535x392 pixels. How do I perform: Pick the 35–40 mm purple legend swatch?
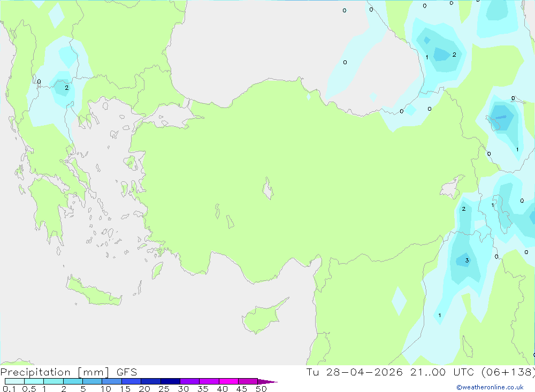click(209, 381)
